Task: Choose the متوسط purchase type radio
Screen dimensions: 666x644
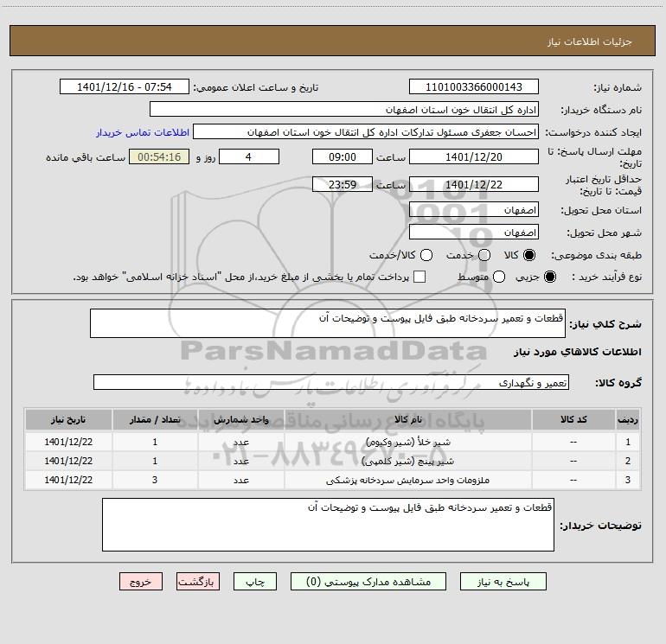Action: (499, 277)
